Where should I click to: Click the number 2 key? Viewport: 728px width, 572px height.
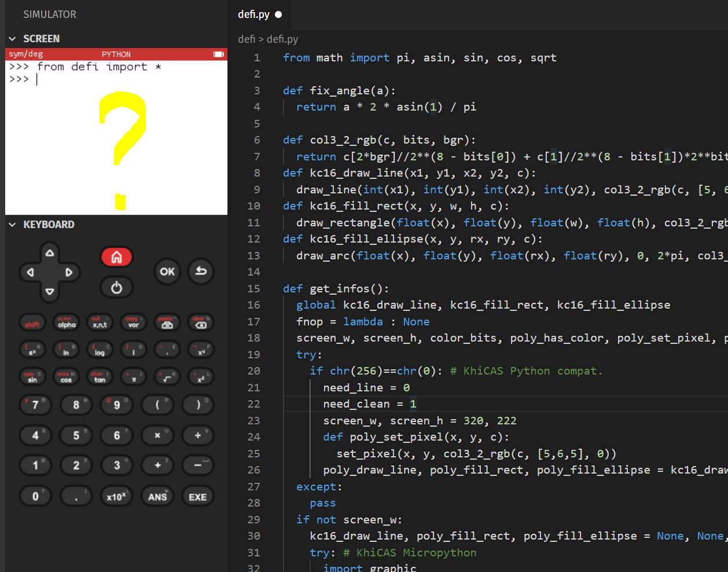[76, 465]
